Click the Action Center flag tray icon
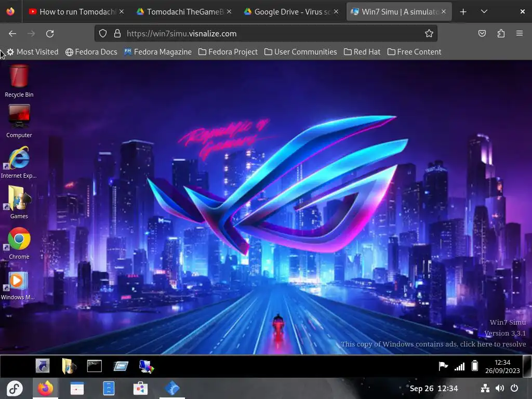This screenshot has width=532, height=399. [443, 366]
